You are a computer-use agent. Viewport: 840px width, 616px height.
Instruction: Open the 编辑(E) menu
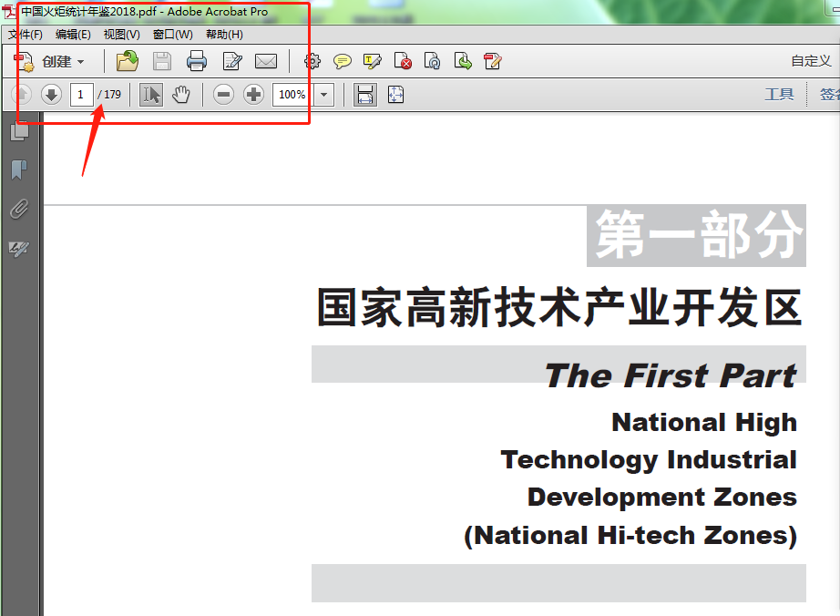(x=73, y=35)
